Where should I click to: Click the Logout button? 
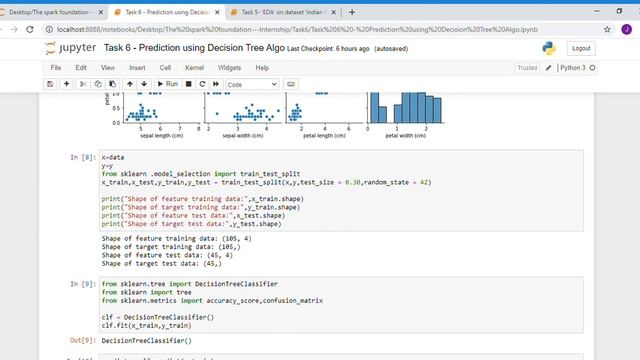click(x=581, y=48)
